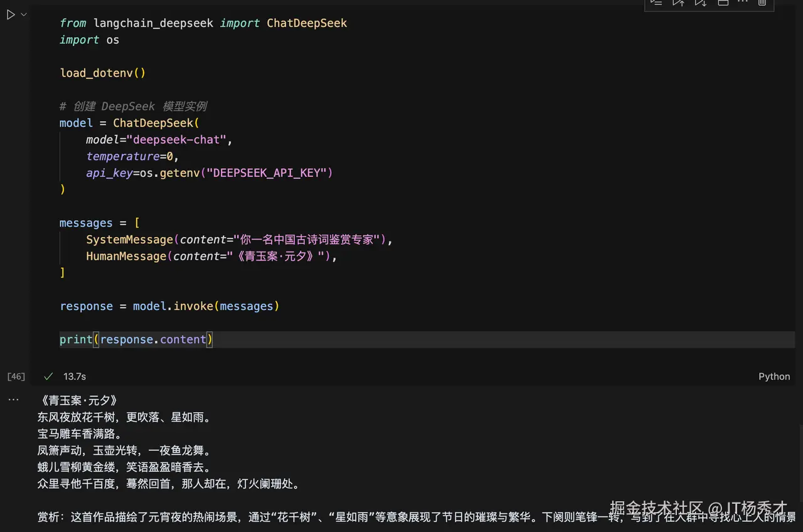This screenshot has height=532, width=803.
Task: Click the execution count [46]
Action: (16, 376)
